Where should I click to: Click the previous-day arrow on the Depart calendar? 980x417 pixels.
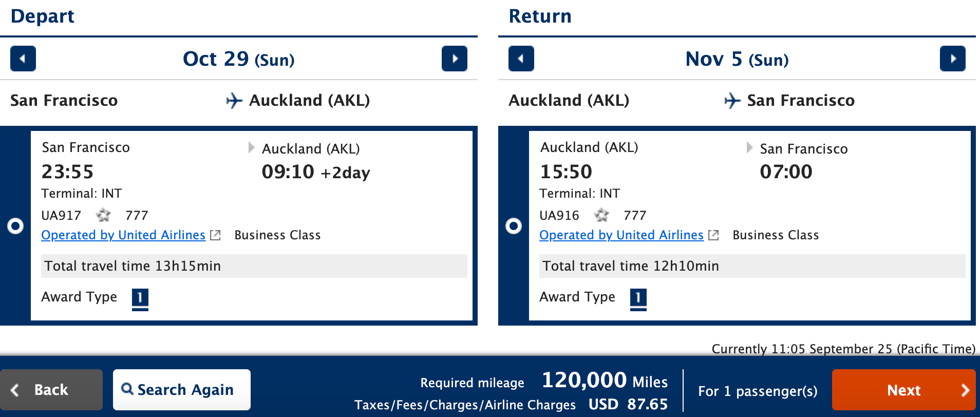coord(23,59)
